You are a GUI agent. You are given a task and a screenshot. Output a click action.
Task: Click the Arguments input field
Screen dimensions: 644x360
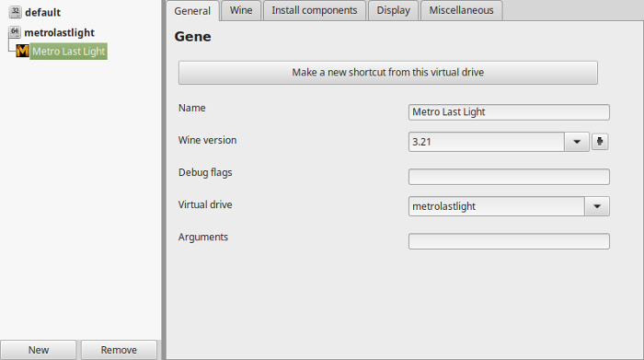click(x=509, y=241)
